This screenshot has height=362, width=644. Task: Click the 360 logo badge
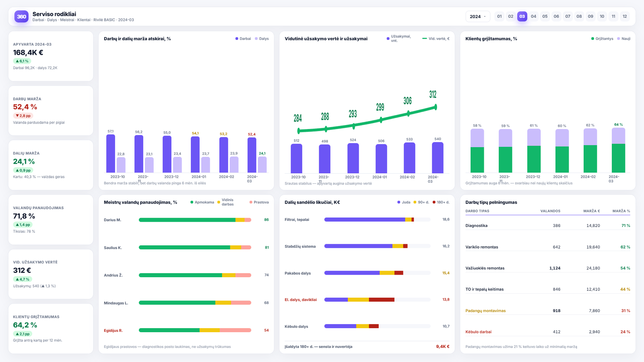coord(21,16)
